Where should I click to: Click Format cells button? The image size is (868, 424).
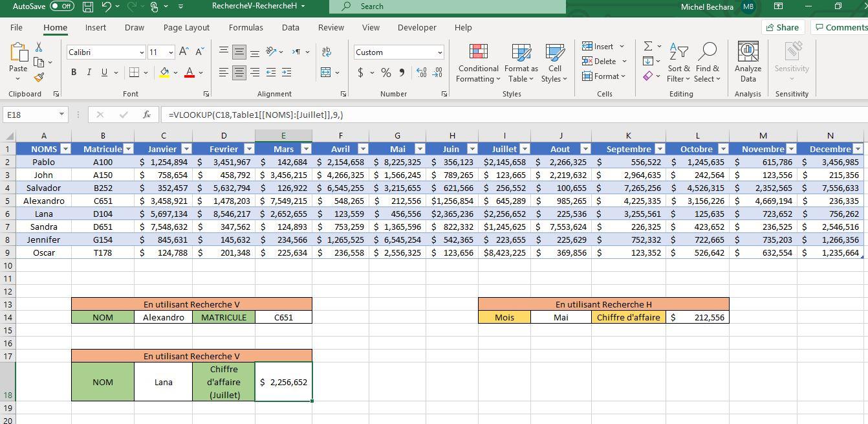pyautogui.click(x=603, y=76)
